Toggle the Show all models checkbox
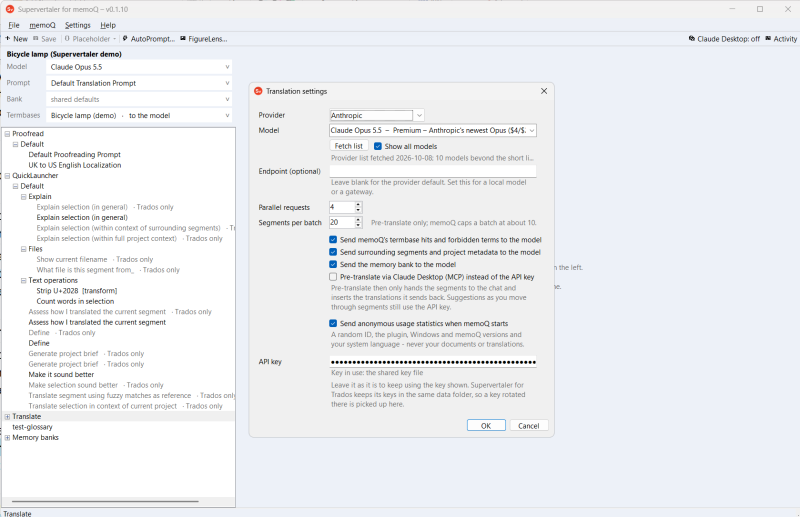Screen dimensions: 800x517 pyautogui.click(x=378, y=146)
